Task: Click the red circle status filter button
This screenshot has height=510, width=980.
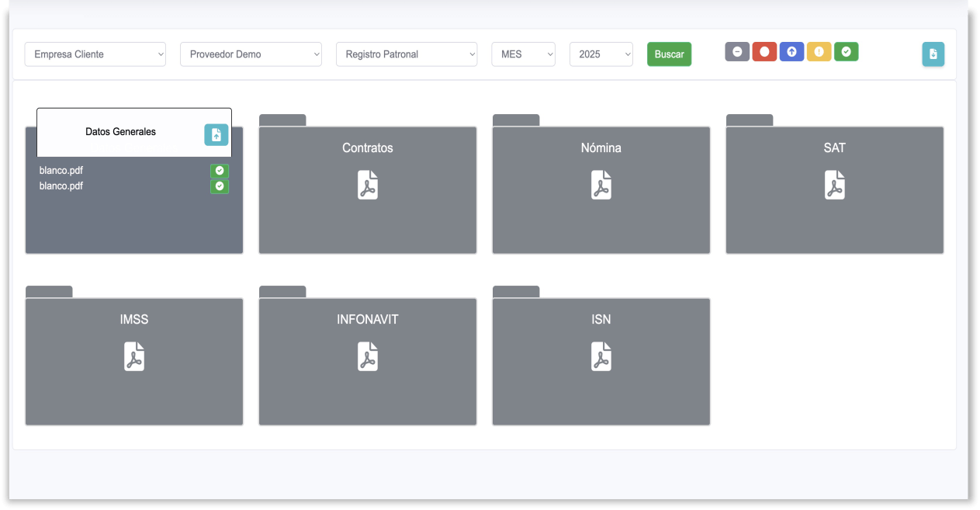Action: (x=764, y=52)
